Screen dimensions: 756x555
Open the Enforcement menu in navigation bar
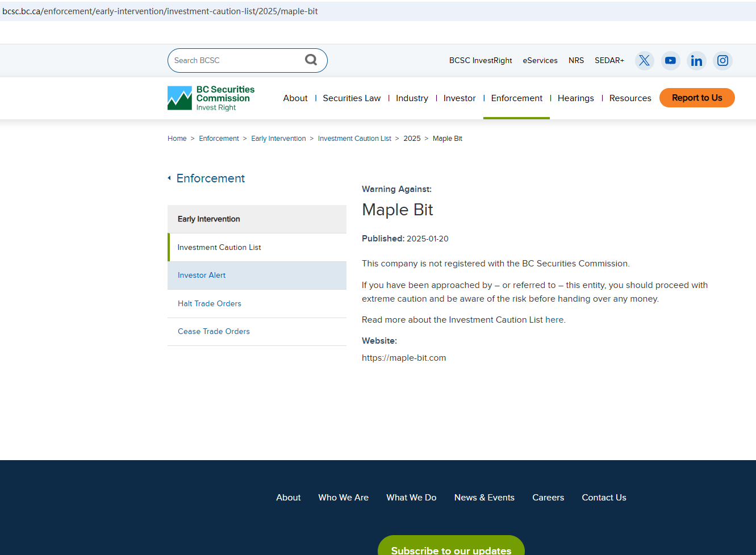(516, 98)
